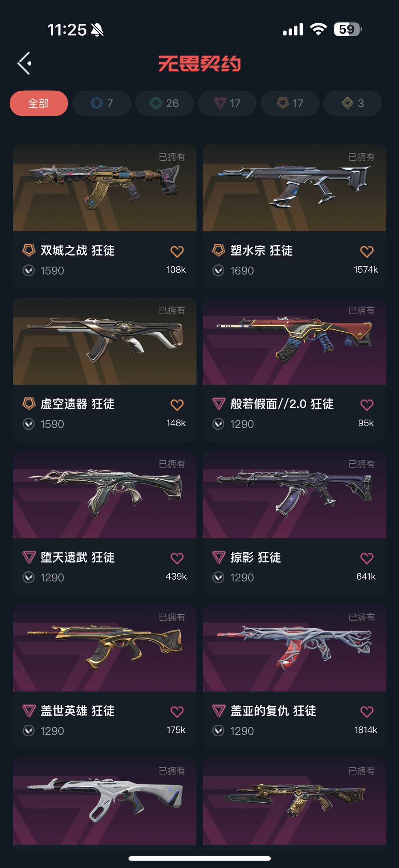Like the 塑水宗 狂徒 skin heart
The height and width of the screenshot is (868, 399).
[x=367, y=251]
